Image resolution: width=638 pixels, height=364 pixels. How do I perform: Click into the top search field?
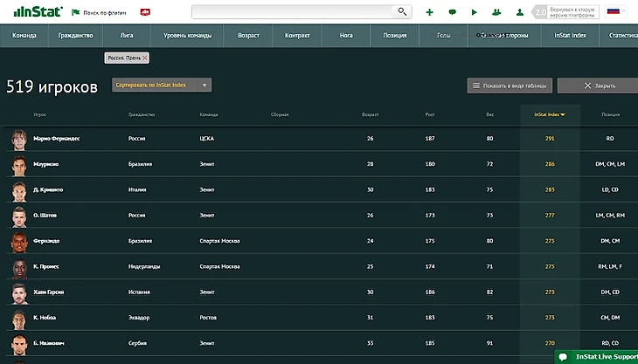click(x=293, y=12)
